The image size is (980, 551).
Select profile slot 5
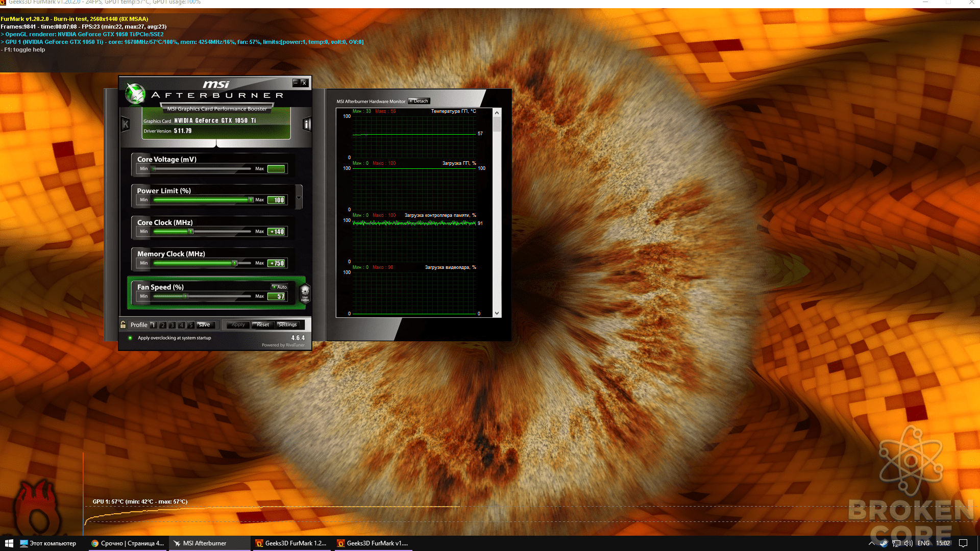point(190,325)
